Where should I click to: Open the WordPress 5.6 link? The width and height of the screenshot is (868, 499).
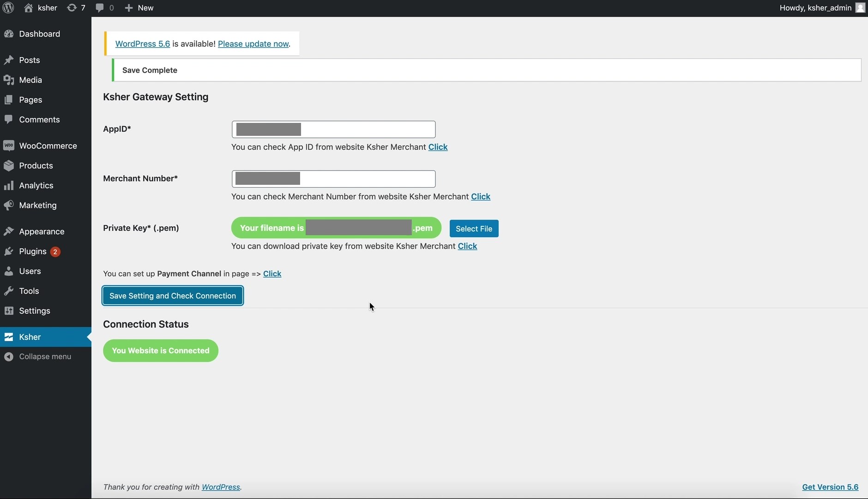point(143,43)
